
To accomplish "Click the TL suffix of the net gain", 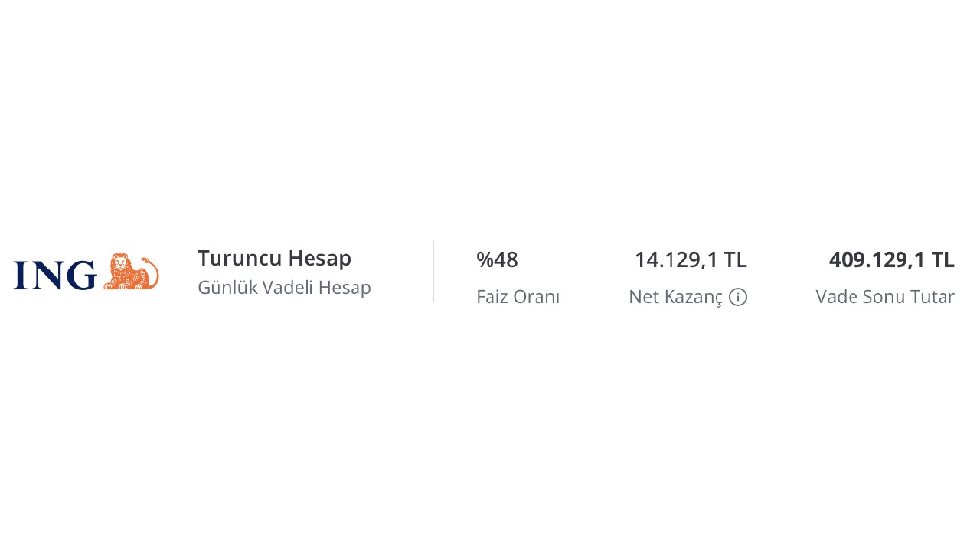I will point(735,260).
